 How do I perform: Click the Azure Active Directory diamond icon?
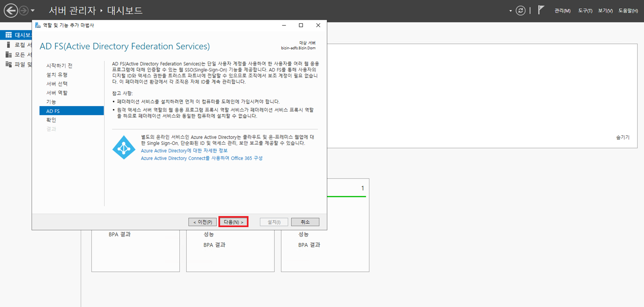pyautogui.click(x=124, y=148)
